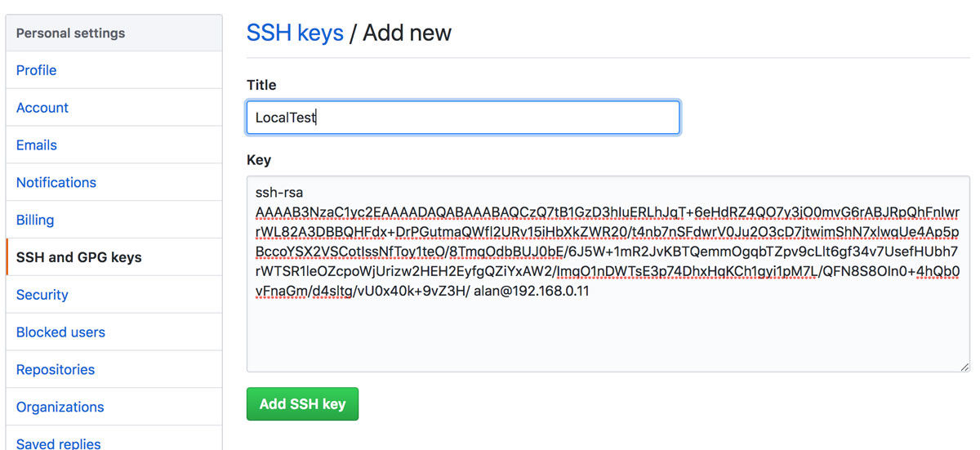The width and height of the screenshot is (980, 450).
Task: Grab the Key textarea resize handle
Action: point(964,367)
